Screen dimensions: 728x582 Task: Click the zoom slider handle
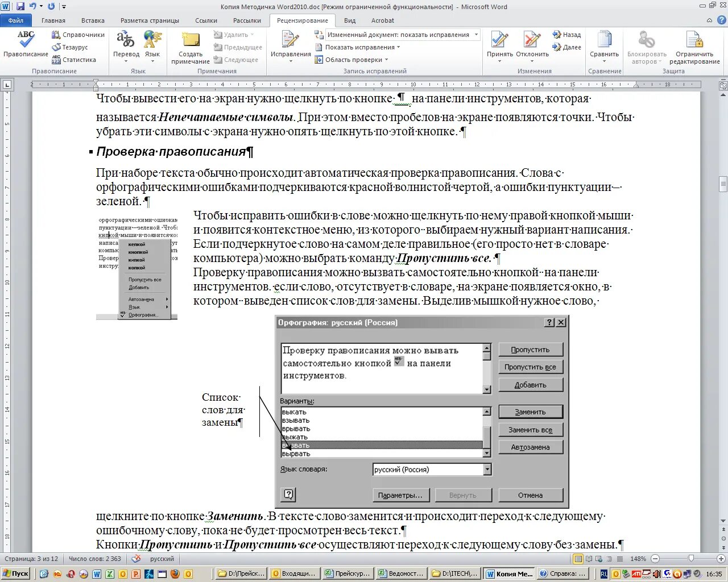point(690,559)
